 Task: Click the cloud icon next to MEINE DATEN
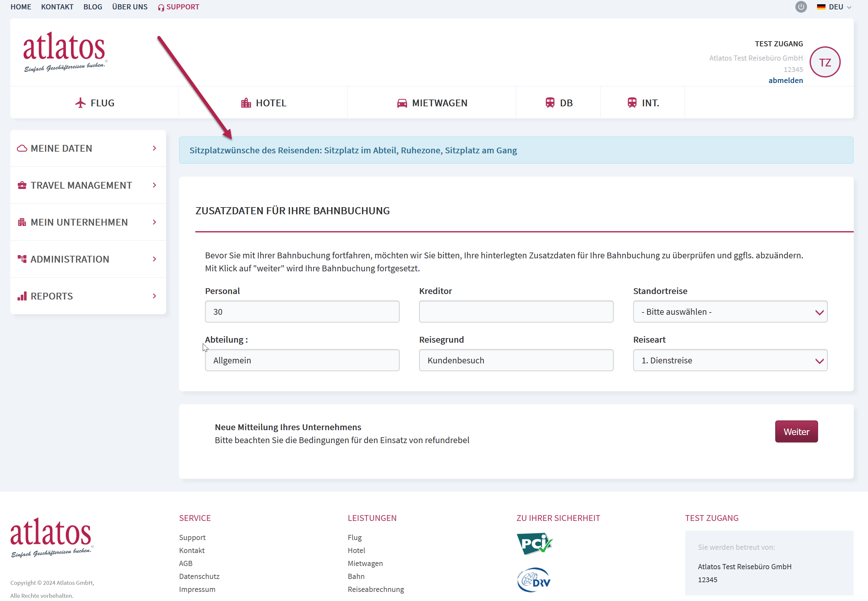pos(22,148)
